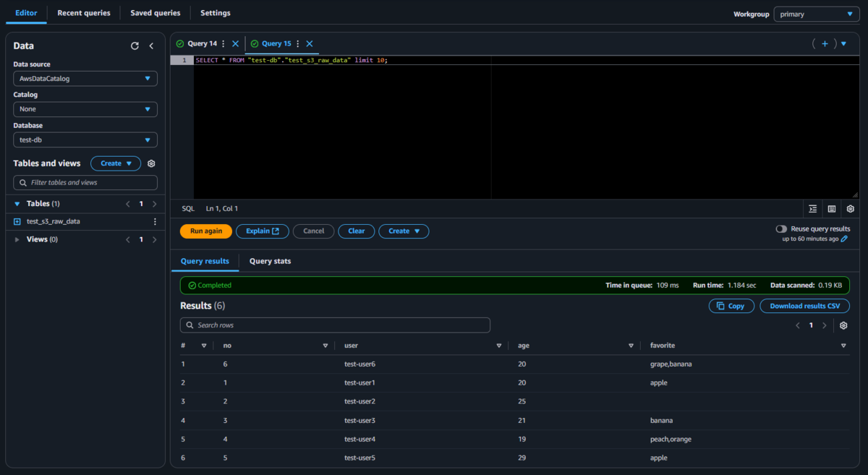Close the Query 15 tab
The height and width of the screenshot is (475, 868).
(310, 44)
